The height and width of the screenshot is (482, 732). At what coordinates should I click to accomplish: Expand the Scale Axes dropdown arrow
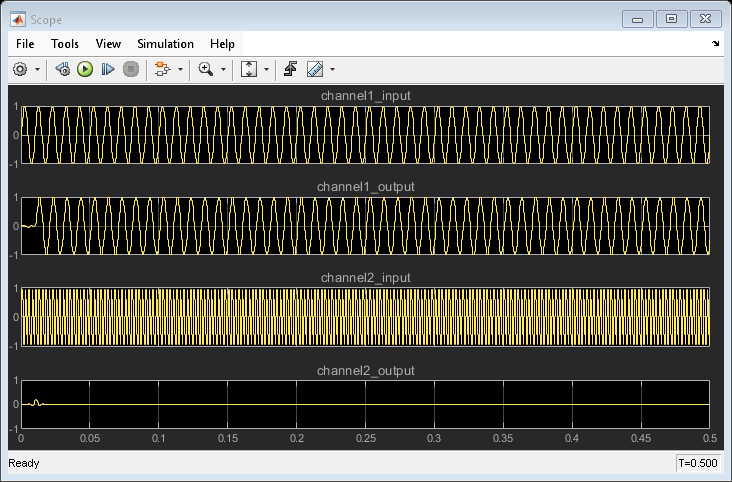tap(267, 70)
